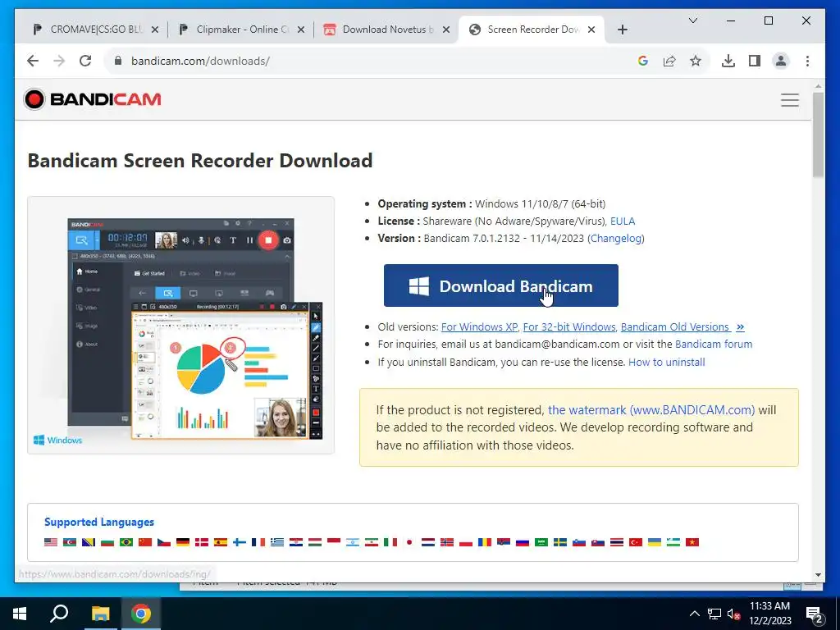840x630 pixels.
Task: Open taskbar search
Action: [59, 614]
